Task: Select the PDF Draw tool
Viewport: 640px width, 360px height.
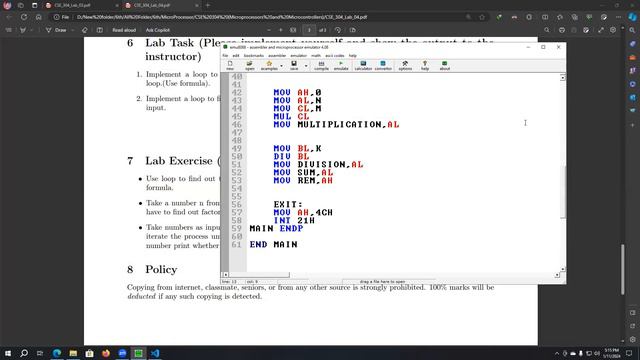Action: tap(56, 30)
